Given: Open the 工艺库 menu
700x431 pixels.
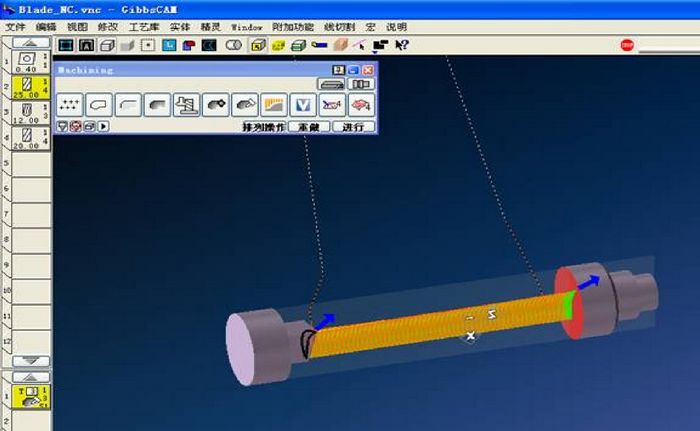Looking at the screenshot, I should (x=144, y=27).
